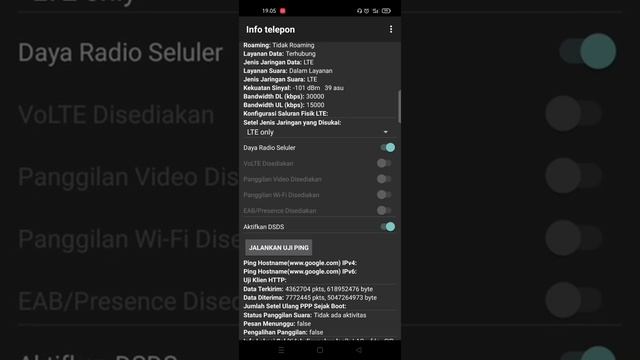The height and width of the screenshot is (360, 640).
Task: Click JALANKAN UJI PING button
Action: click(279, 248)
